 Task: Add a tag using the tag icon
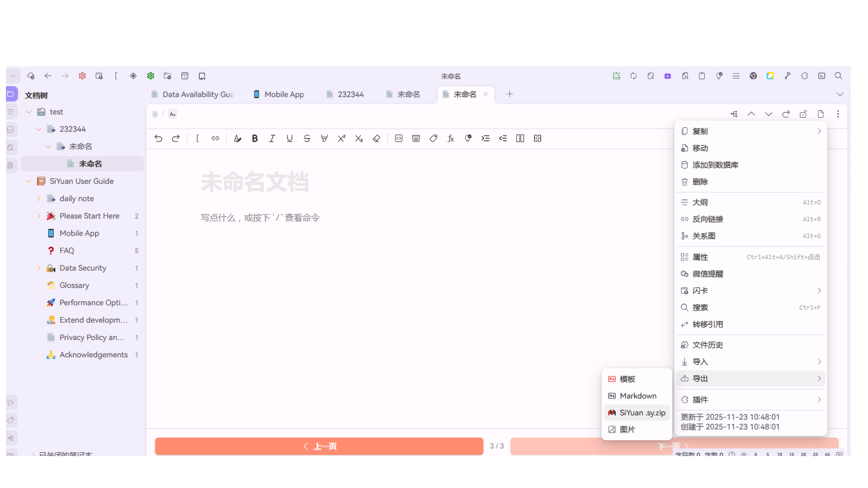pyautogui.click(x=433, y=138)
